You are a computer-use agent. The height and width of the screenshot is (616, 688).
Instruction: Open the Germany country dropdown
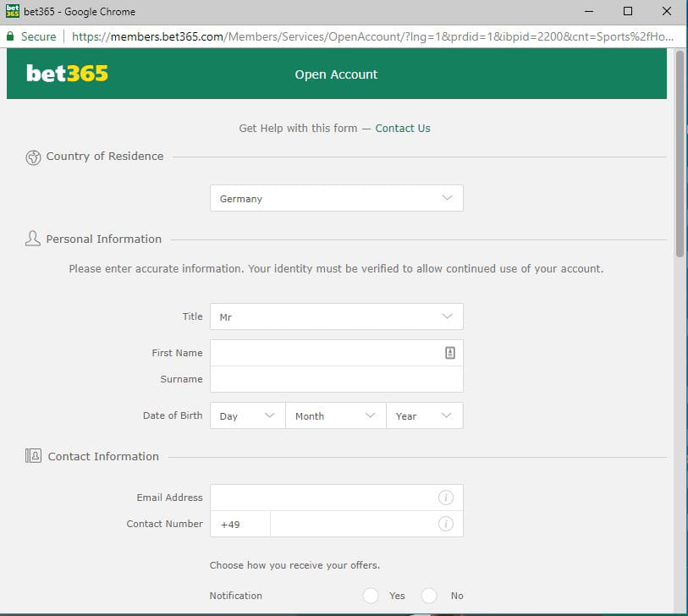pyautogui.click(x=337, y=198)
